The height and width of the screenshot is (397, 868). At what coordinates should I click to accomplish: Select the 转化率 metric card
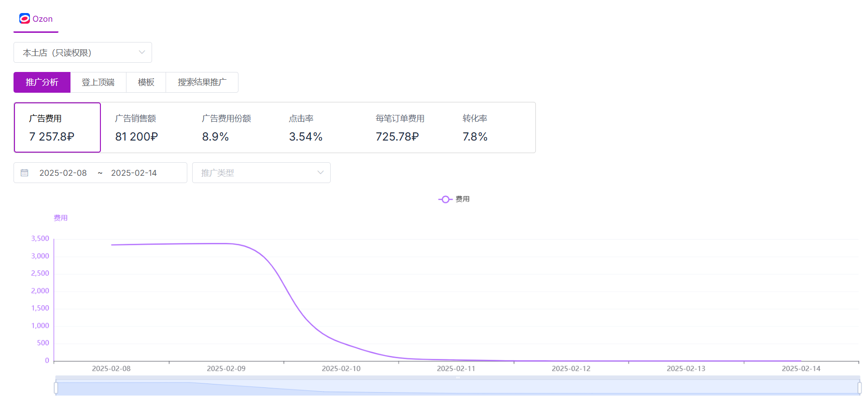click(x=492, y=128)
